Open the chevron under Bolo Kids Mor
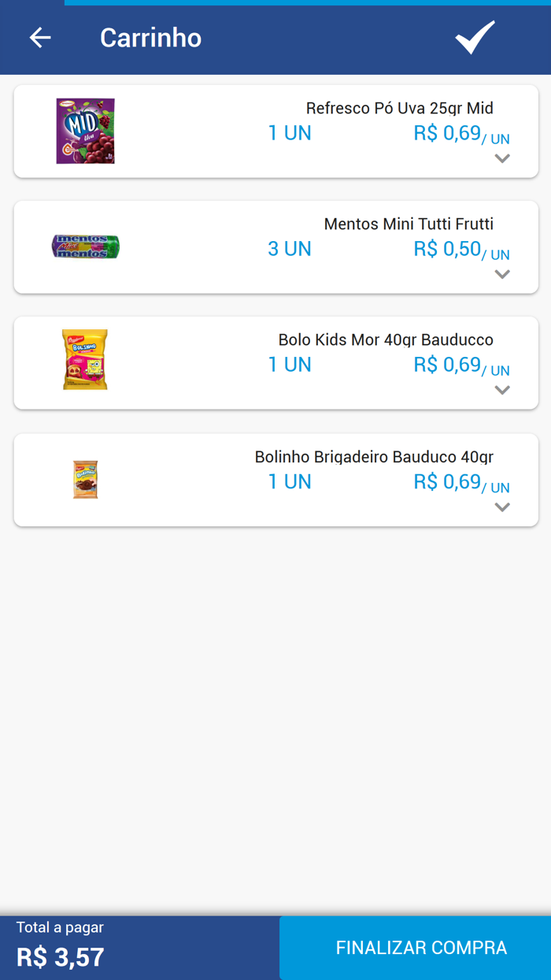This screenshot has height=980, width=551. pyautogui.click(x=502, y=389)
